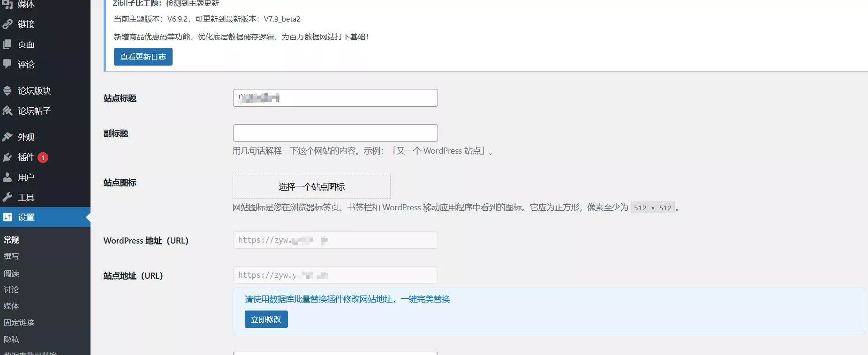868x355 pixels.
Task: Go to 媒体 settings submenu
Action: click(x=11, y=306)
